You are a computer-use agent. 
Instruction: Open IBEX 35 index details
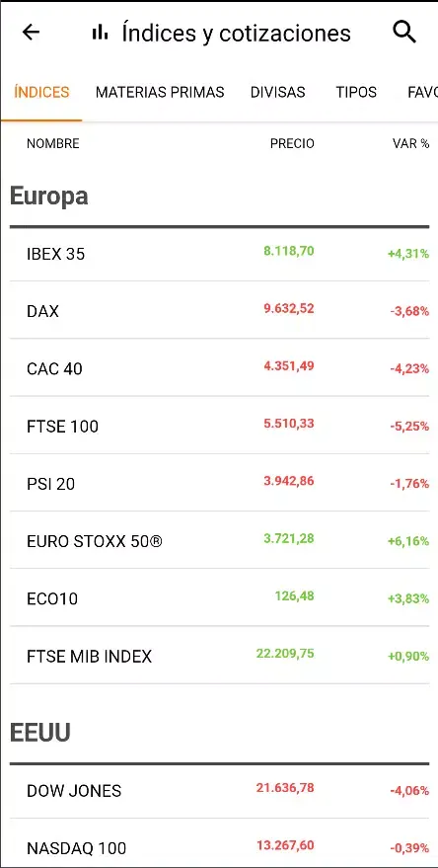(220, 254)
